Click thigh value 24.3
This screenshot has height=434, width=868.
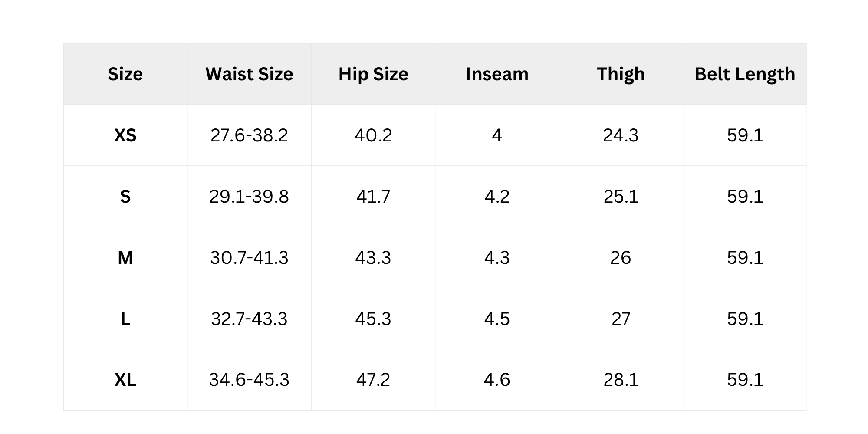621,135
